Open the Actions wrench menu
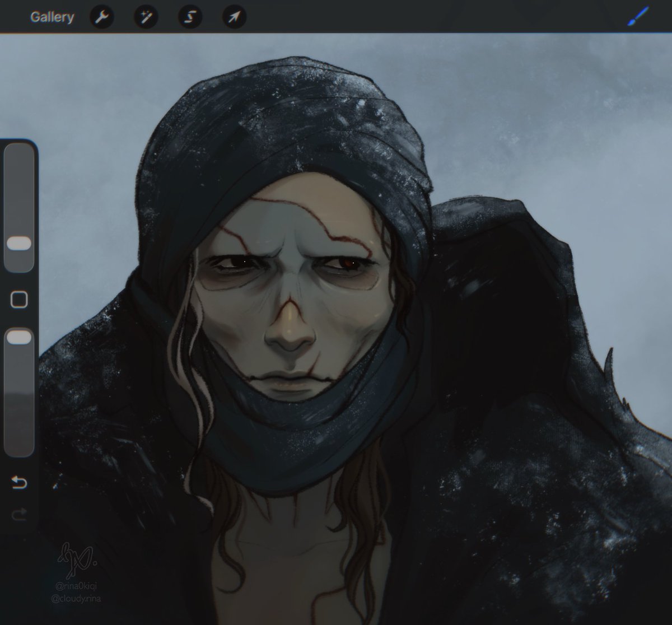The width and height of the screenshot is (672, 625). click(x=101, y=17)
